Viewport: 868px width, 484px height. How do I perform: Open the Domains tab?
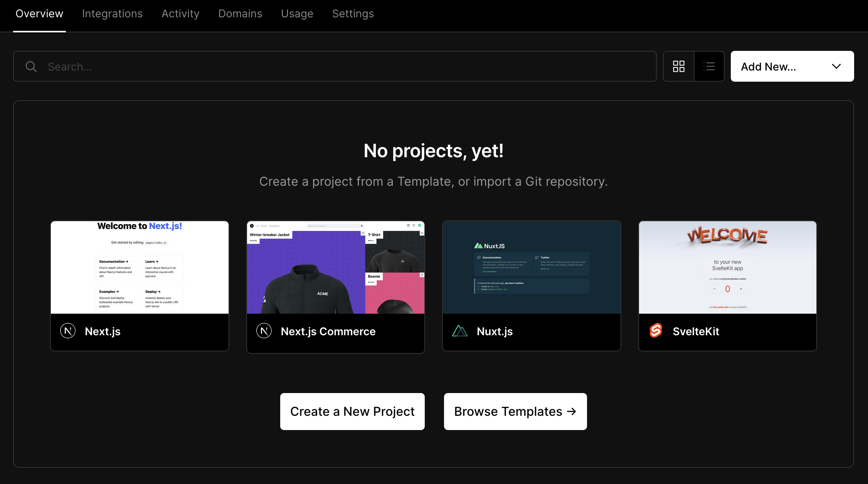(240, 14)
